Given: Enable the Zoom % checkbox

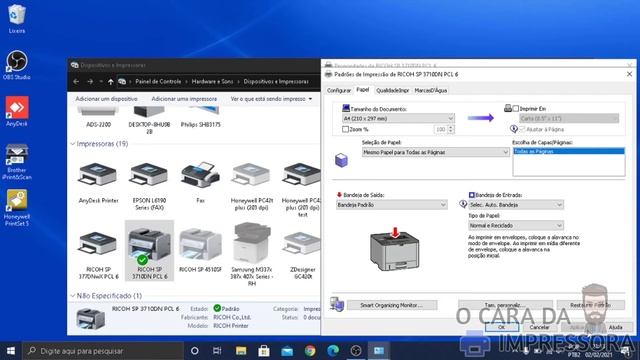Looking at the screenshot, I should 345,129.
